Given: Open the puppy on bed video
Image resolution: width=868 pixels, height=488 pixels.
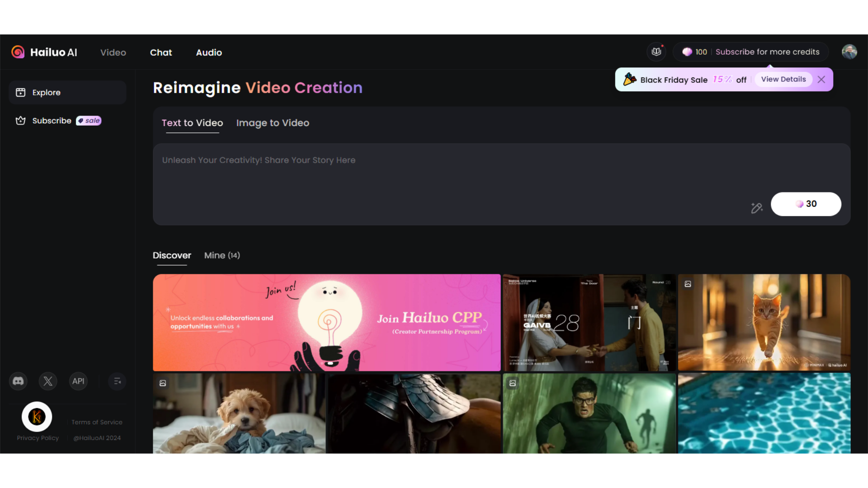Looking at the screenshot, I should pos(239,413).
